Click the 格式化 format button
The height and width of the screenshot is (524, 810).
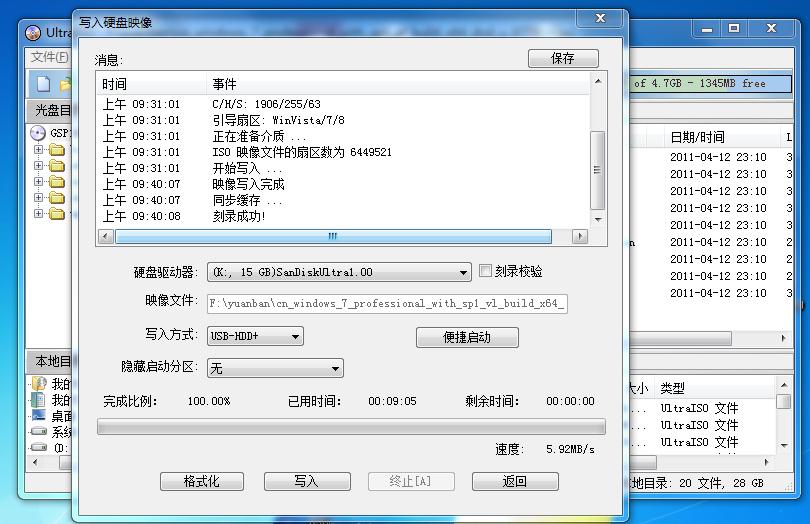click(201, 482)
